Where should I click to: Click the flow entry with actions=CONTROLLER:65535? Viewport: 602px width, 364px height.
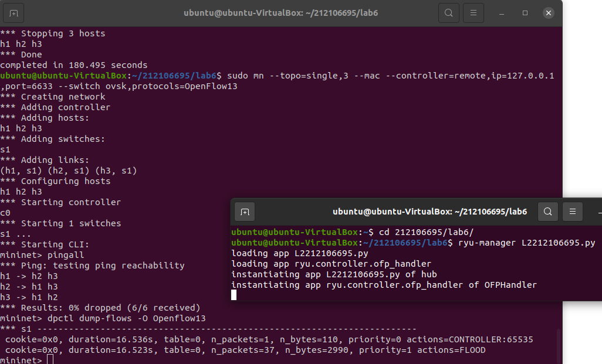269,339
